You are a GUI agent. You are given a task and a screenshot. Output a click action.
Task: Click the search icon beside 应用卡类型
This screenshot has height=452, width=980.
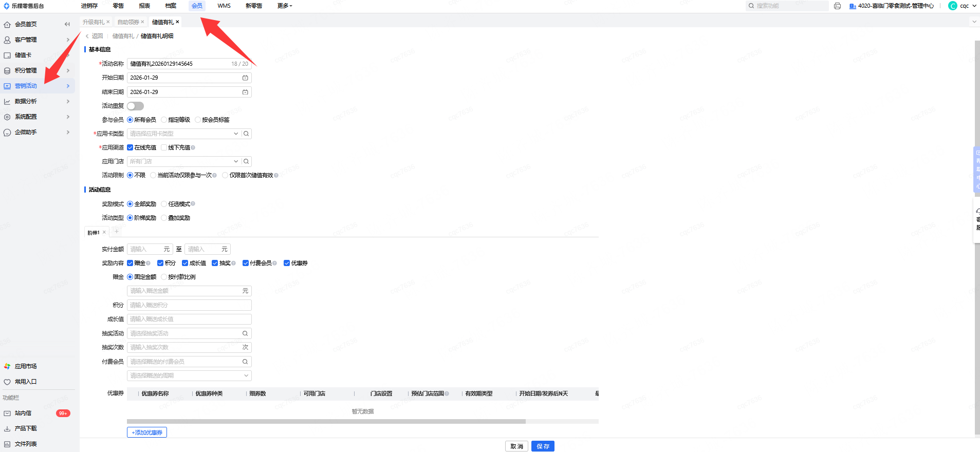[x=246, y=134]
